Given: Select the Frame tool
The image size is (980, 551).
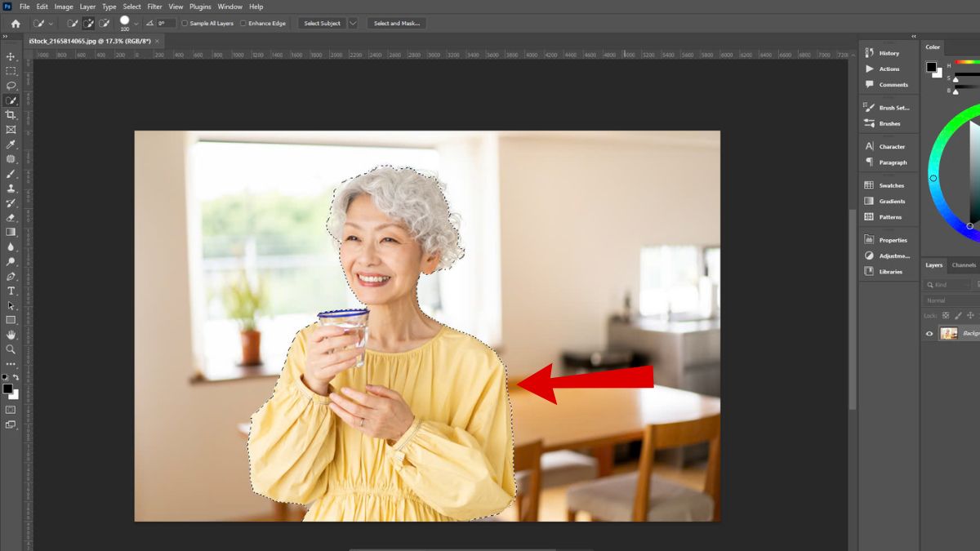Looking at the screenshot, I should tap(11, 130).
